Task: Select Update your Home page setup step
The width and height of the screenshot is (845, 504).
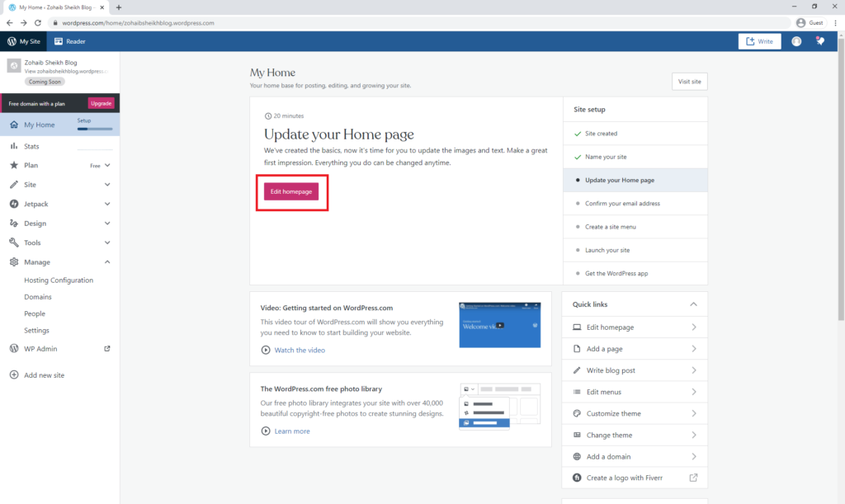Action: (x=635, y=180)
